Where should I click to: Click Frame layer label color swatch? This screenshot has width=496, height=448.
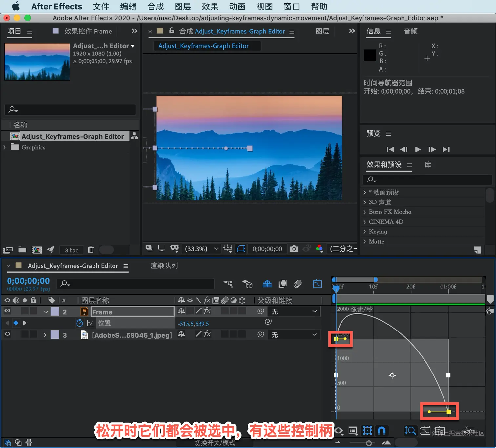coord(55,311)
